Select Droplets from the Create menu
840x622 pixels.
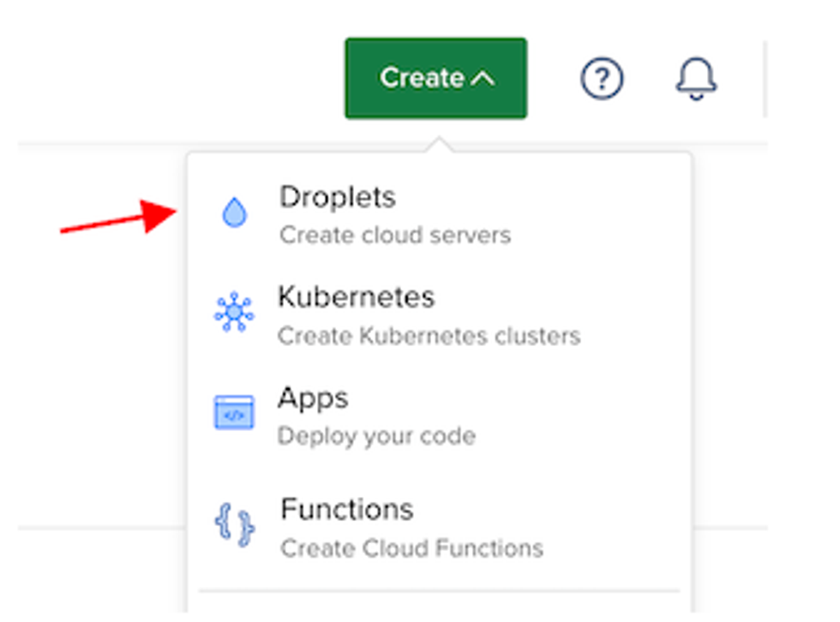(x=338, y=197)
